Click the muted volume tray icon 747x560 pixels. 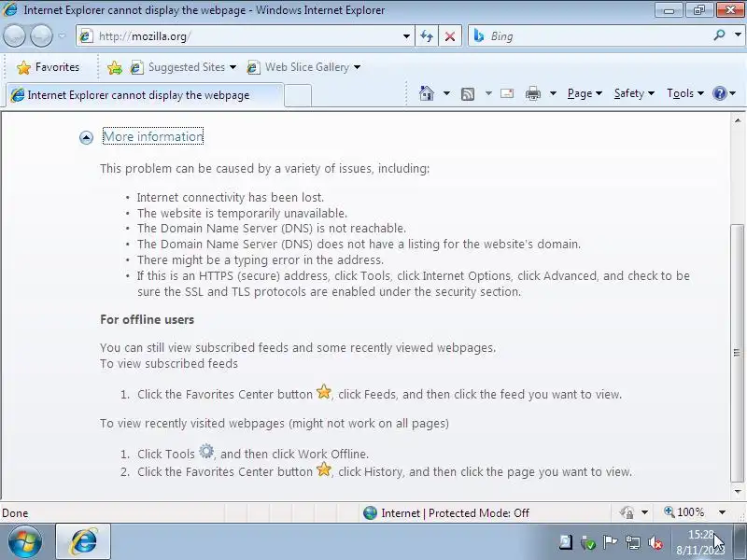tap(656, 542)
